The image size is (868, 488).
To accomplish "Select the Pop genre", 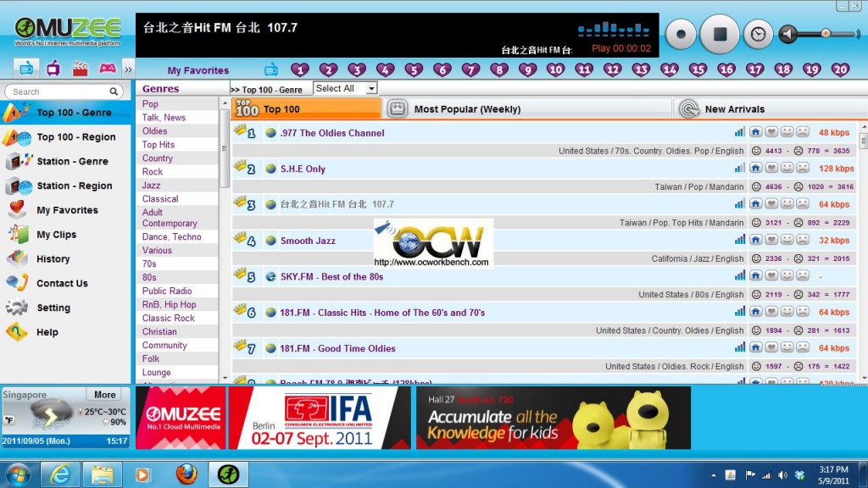I will pyautogui.click(x=150, y=104).
